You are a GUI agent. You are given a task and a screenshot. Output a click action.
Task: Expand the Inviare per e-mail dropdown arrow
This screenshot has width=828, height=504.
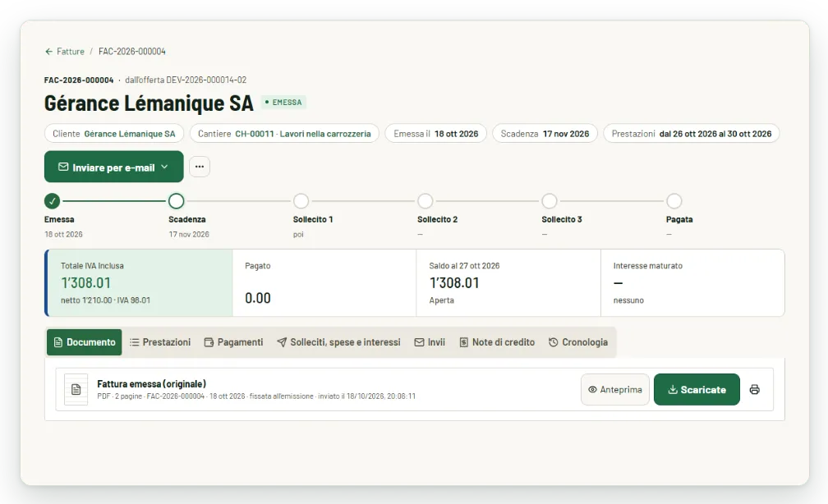coord(165,167)
